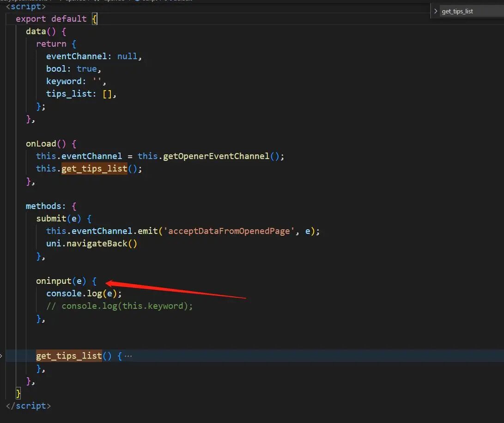Screen dimensions: 504x423
Task: Click the 'methods:' key
Action: click(x=46, y=206)
